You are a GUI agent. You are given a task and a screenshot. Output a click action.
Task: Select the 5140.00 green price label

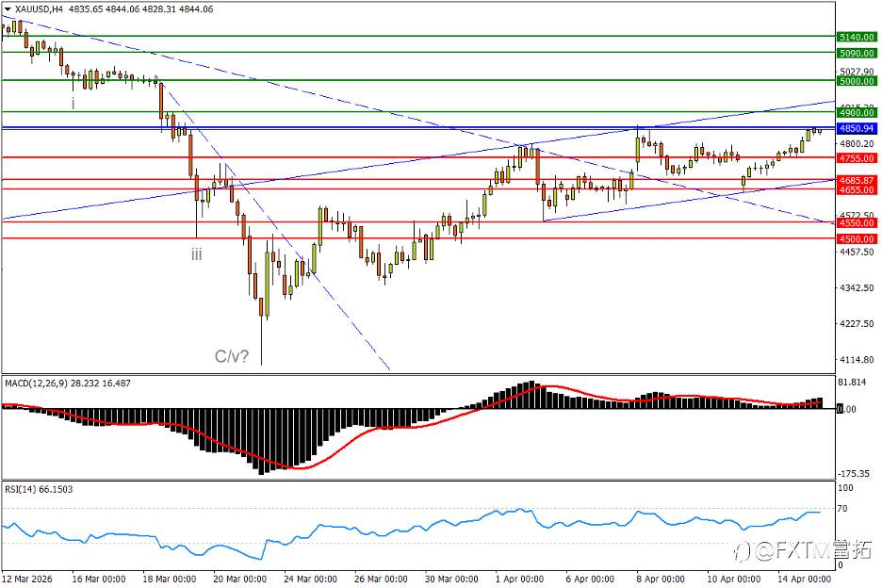tap(857, 37)
